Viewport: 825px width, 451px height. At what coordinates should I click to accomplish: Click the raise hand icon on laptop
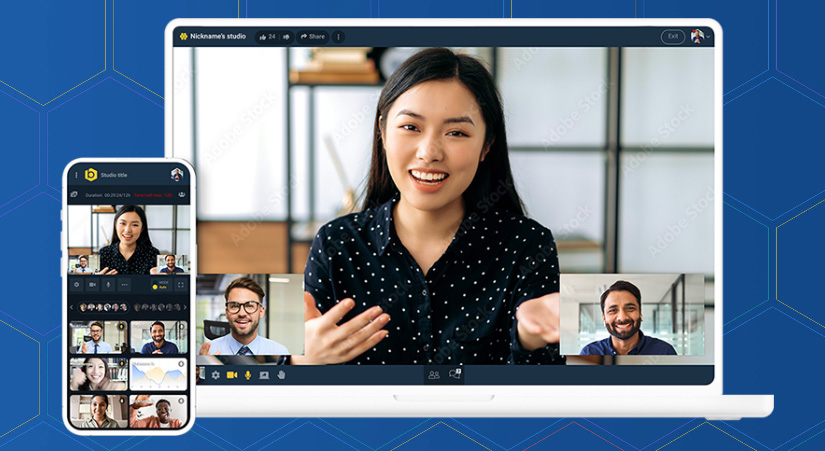pyautogui.click(x=281, y=375)
